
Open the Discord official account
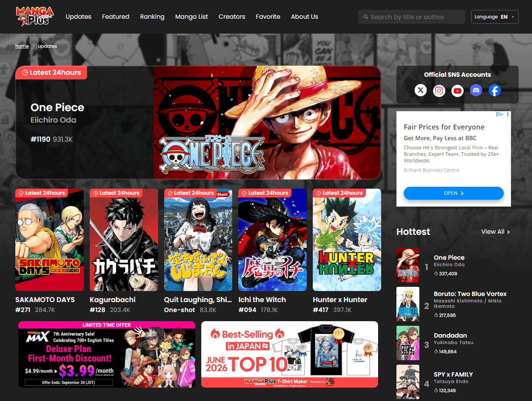pyautogui.click(x=476, y=91)
